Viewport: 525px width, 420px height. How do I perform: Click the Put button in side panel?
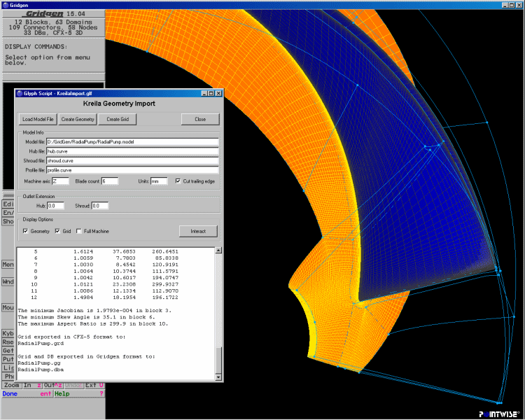click(8, 359)
